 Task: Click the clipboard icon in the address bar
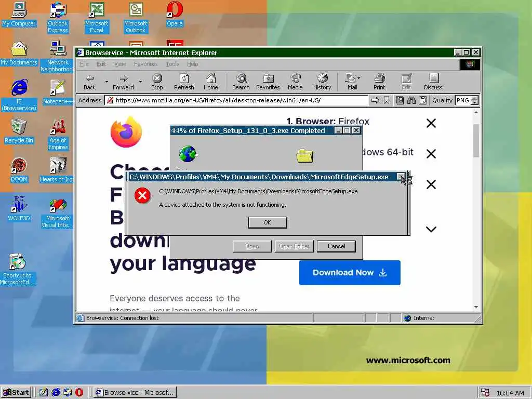(423, 100)
